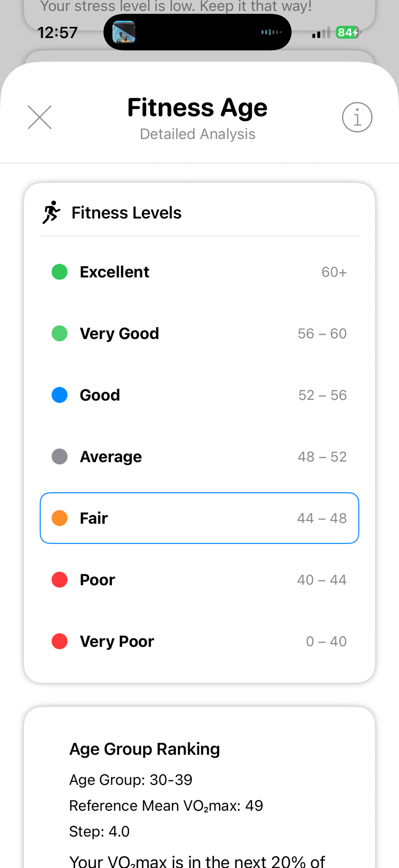Select the Poor 40 – 44 row
The height and width of the screenshot is (868, 399).
click(199, 579)
